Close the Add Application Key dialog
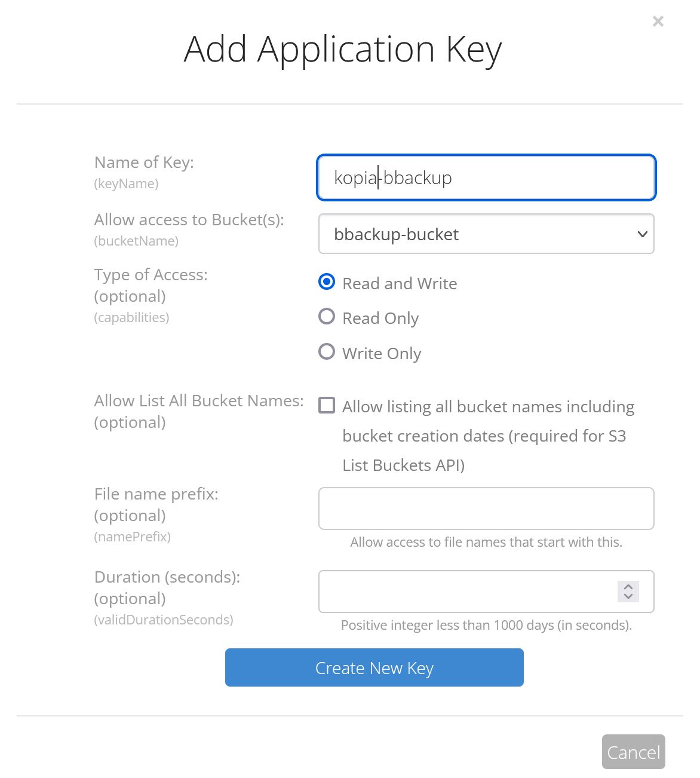 [658, 21]
